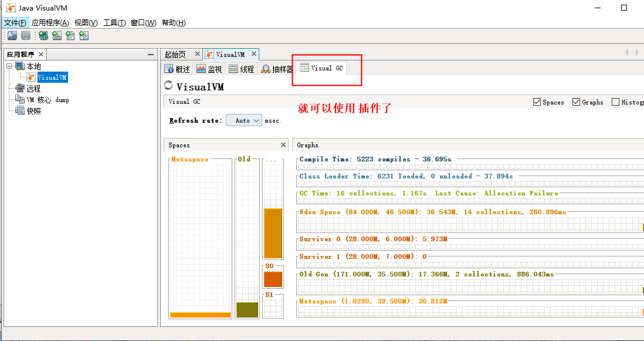Switch to the 起始页 tab
The width and height of the screenshot is (644, 341).
pyautogui.click(x=175, y=54)
